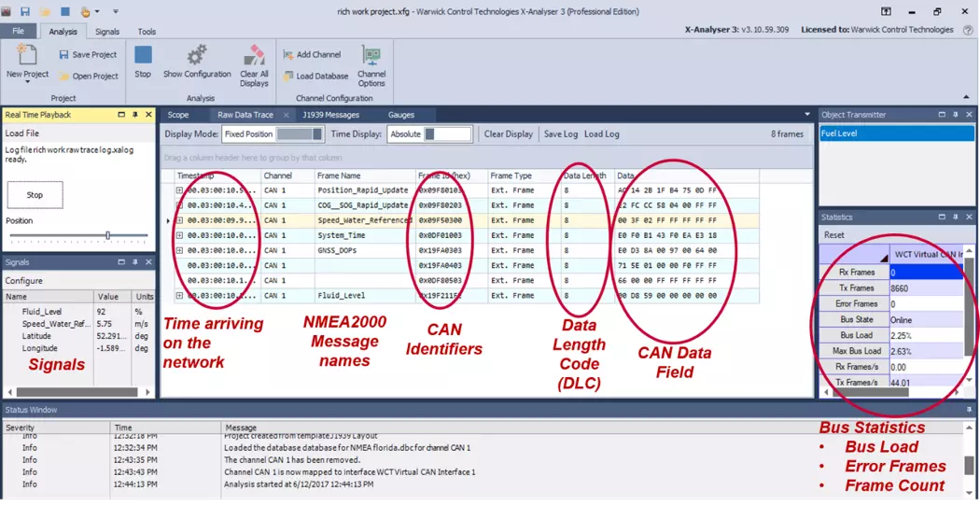980x505 pixels.
Task: Click the playback Position slider handle
Action: click(x=108, y=235)
